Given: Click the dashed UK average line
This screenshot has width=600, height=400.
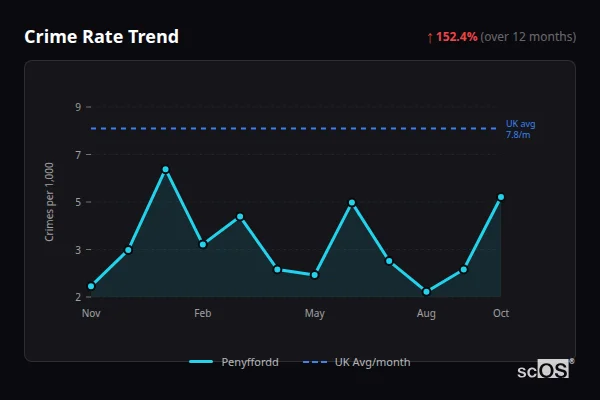Looking at the screenshot, I should 294,128.
